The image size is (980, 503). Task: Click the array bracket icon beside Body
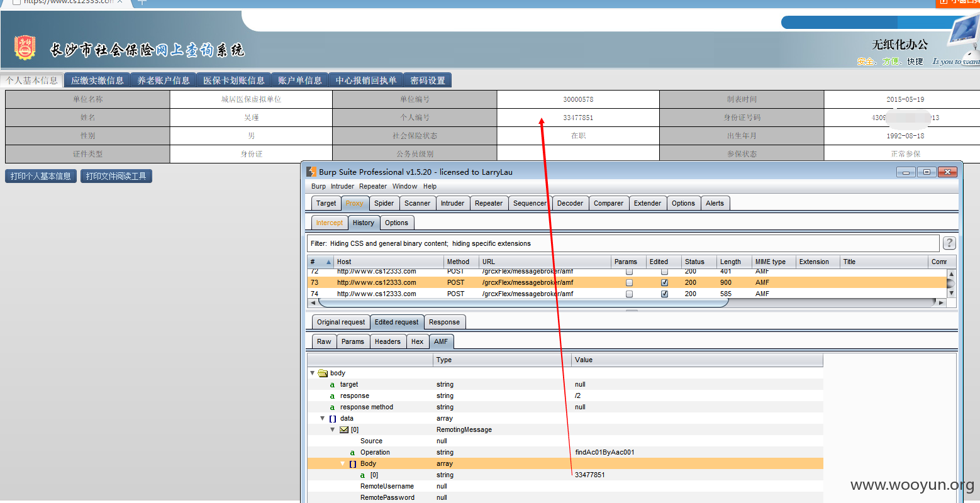pyautogui.click(x=353, y=463)
